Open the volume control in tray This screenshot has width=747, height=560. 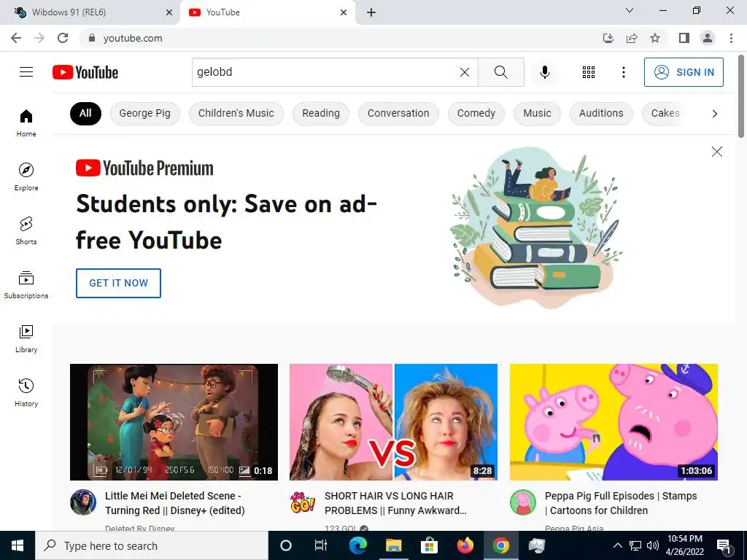click(652, 545)
